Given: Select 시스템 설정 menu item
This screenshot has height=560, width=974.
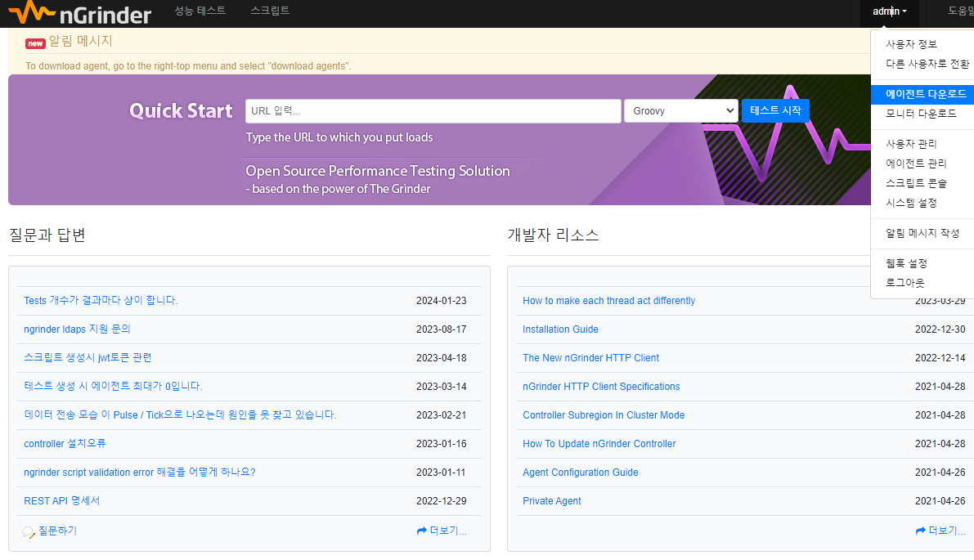Looking at the screenshot, I should 911,203.
